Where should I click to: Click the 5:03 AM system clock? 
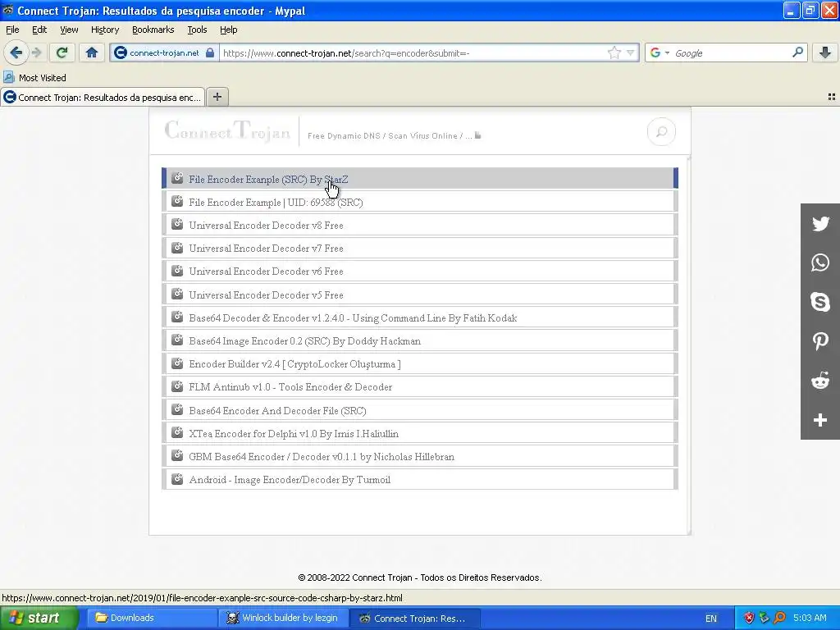[x=810, y=618]
